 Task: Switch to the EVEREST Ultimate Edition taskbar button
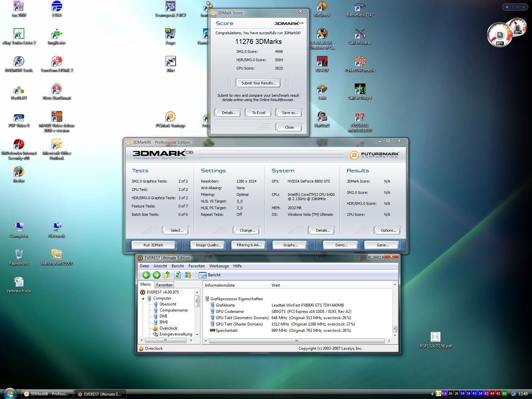(x=101, y=394)
